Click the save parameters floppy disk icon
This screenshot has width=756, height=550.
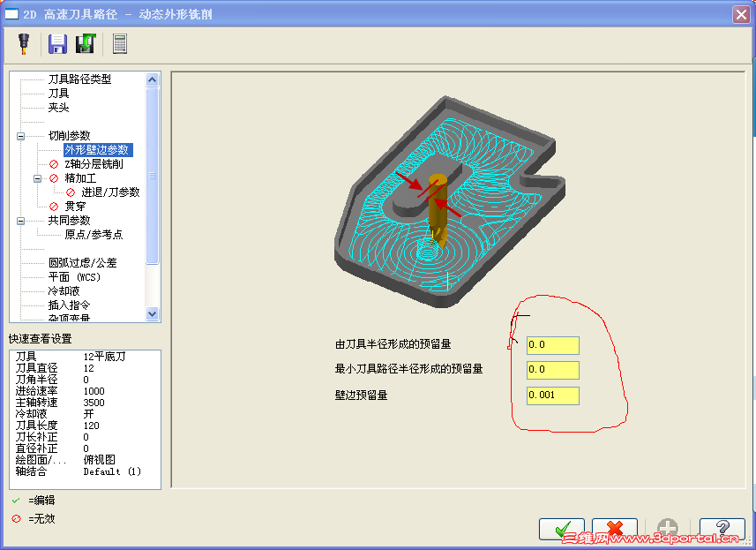tap(58, 42)
